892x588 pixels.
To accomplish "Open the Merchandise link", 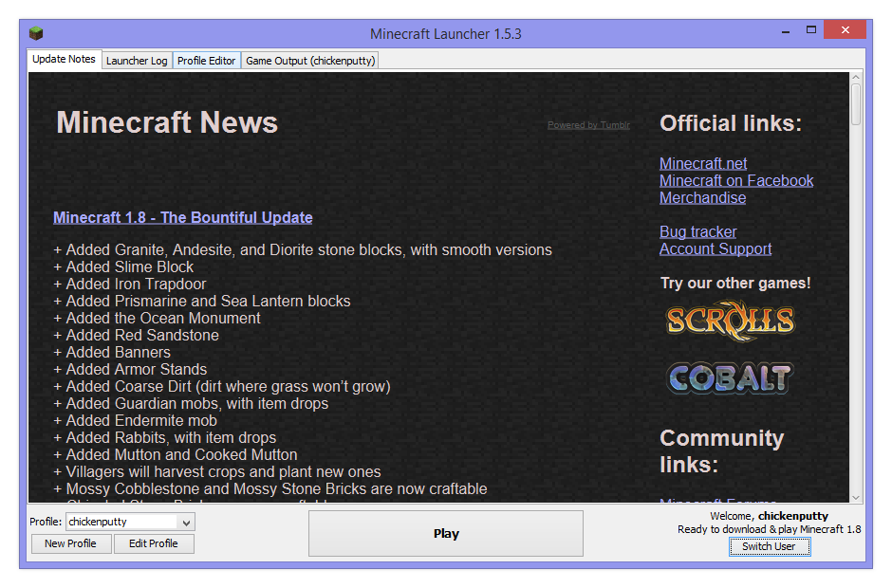I will tap(702, 198).
